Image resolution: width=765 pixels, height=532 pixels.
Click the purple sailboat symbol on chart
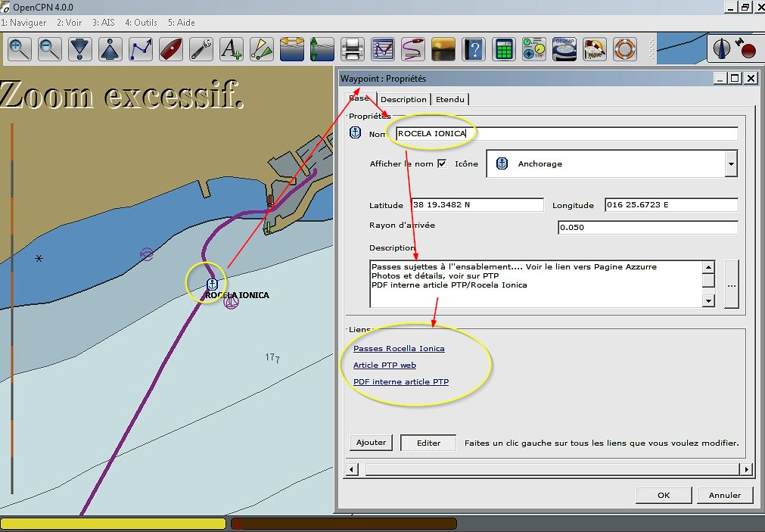tap(231, 302)
